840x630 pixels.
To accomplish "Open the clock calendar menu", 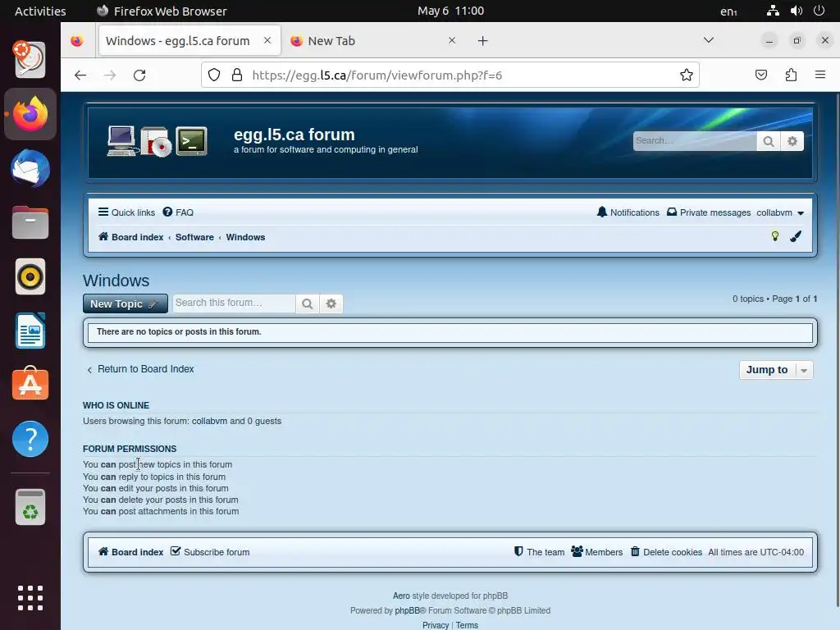I will [450, 11].
